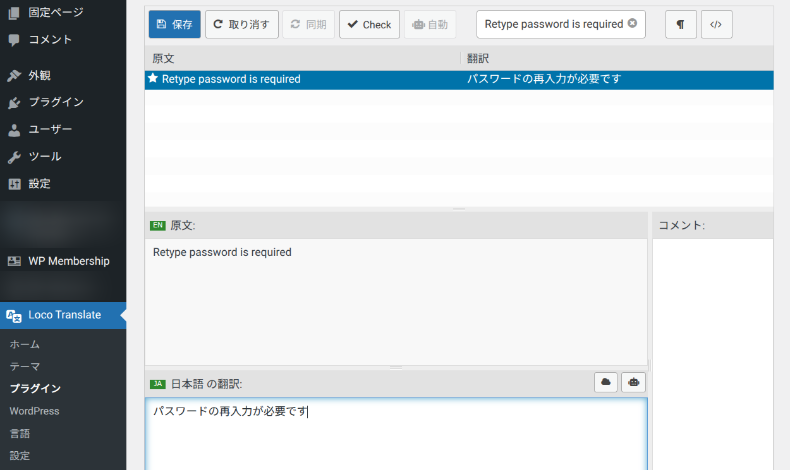Go to Loco Translate ホーム submenu
This screenshot has height=470, width=790.
(x=25, y=345)
